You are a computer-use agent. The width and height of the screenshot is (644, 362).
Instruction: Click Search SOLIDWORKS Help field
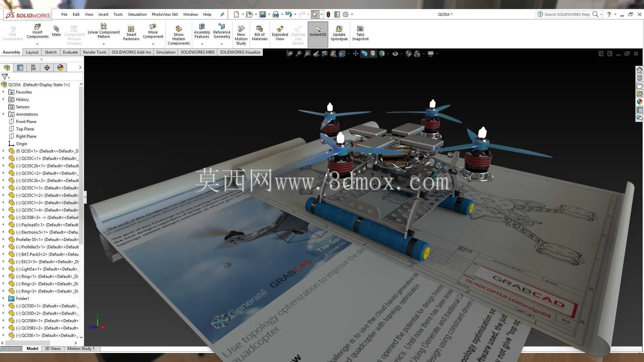click(567, 14)
